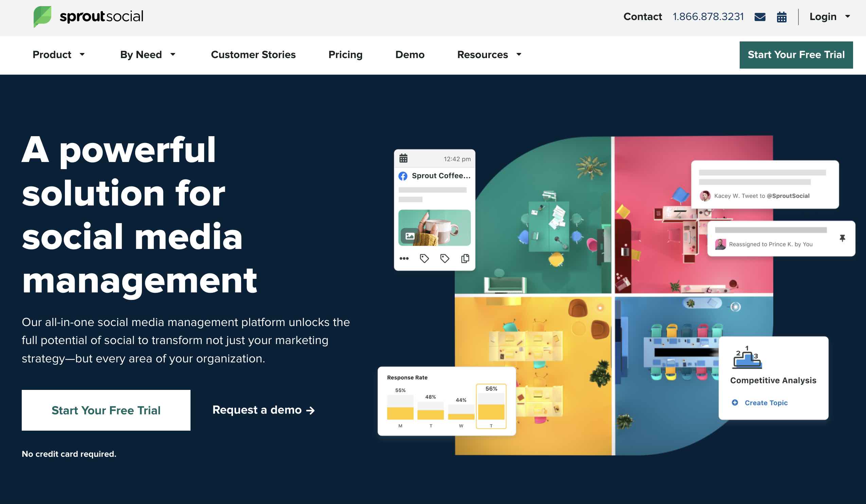Select the Demo menu item
The height and width of the screenshot is (504, 866).
coord(410,55)
